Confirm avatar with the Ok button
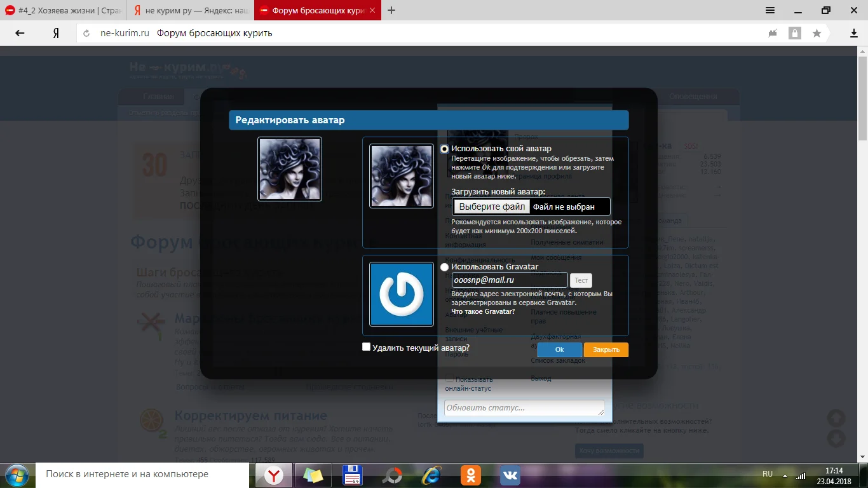 [559, 349]
